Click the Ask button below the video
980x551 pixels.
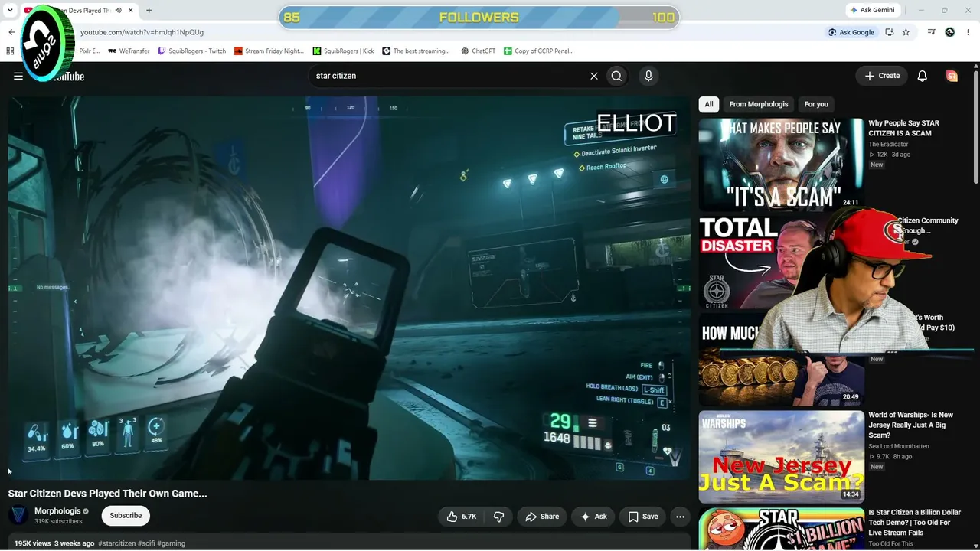pyautogui.click(x=593, y=517)
